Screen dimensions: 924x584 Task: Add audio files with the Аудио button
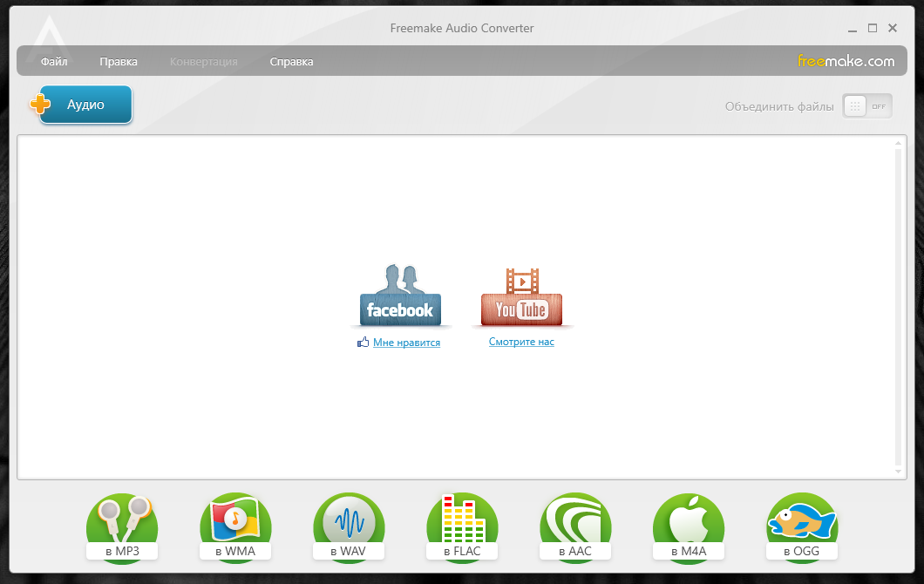tap(81, 105)
